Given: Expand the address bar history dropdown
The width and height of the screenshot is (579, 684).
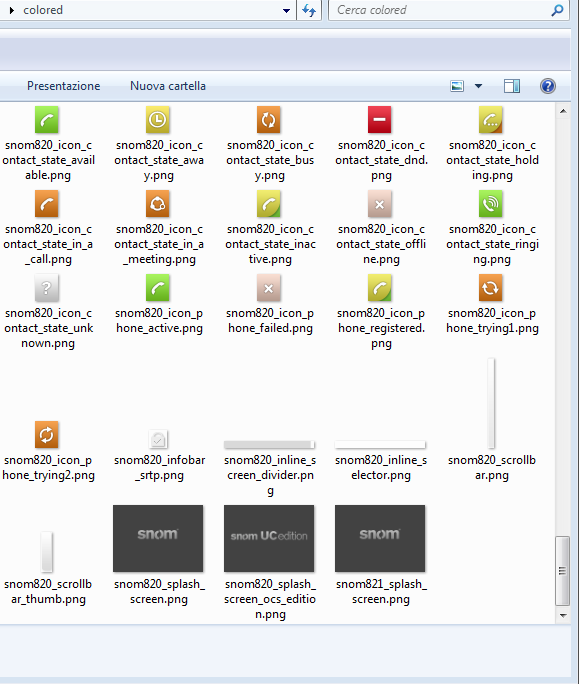Looking at the screenshot, I should point(286,10).
